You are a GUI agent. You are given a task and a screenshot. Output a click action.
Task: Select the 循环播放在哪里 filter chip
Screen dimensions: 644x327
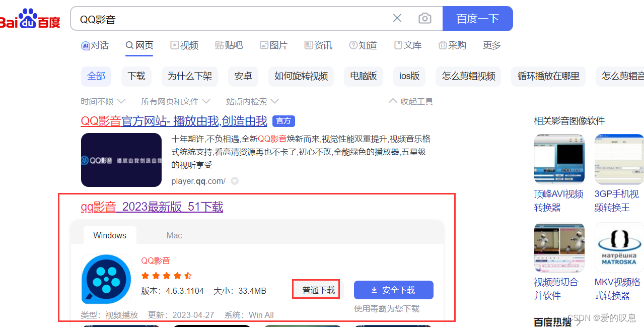[x=548, y=76]
